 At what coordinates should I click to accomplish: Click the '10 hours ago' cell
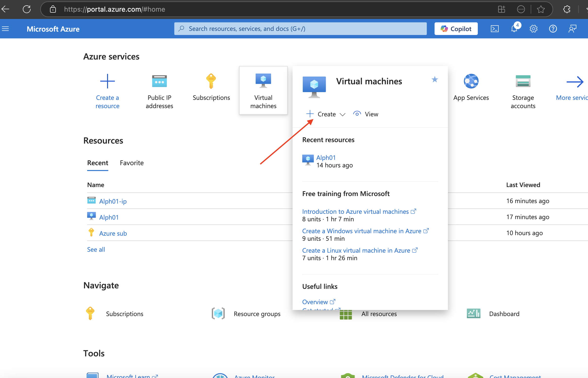point(524,233)
